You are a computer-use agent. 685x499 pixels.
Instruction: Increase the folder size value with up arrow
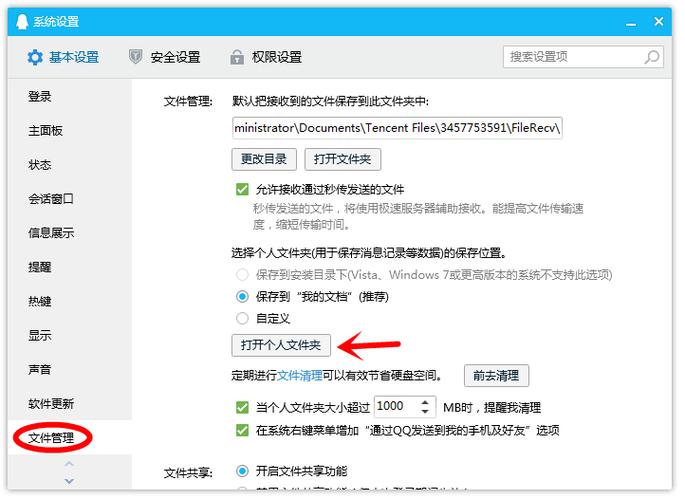tap(425, 402)
